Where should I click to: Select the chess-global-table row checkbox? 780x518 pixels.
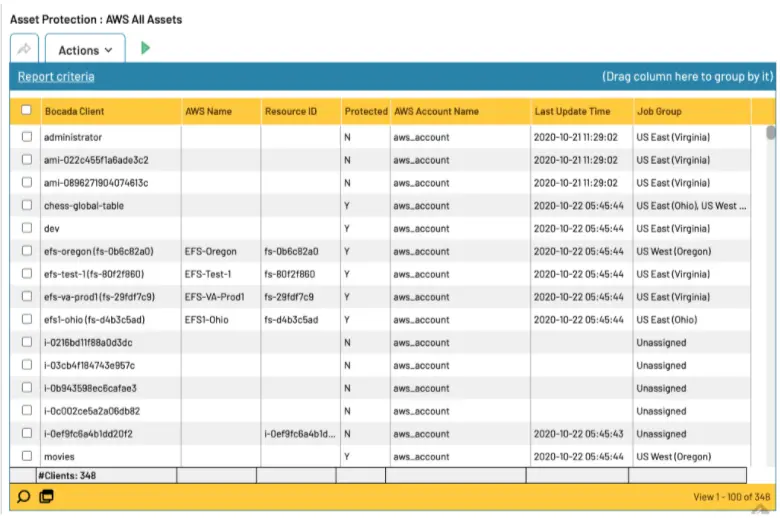[x=27, y=205]
